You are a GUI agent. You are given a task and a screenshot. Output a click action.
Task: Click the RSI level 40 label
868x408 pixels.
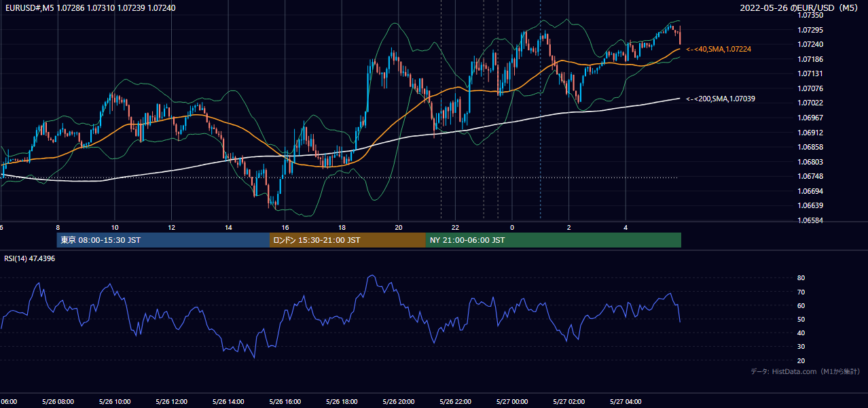pyautogui.click(x=801, y=333)
